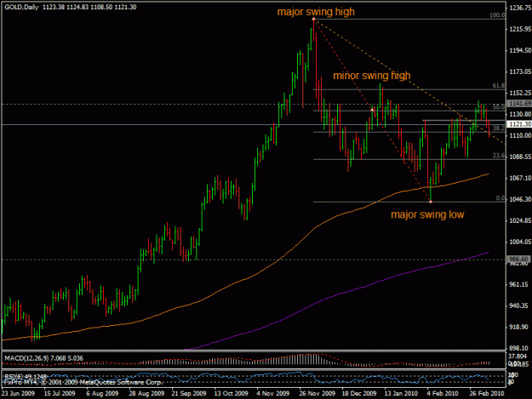Image resolution: width=532 pixels, height=399 pixels.
Task: Click the 1046.30 price axis label
Action: point(520,199)
